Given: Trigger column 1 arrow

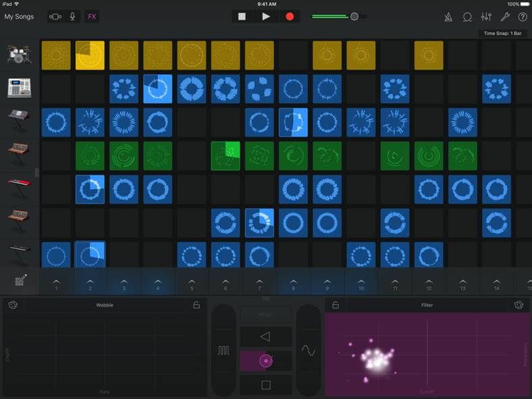Looking at the screenshot, I should pyautogui.click(x=56, y=284).
